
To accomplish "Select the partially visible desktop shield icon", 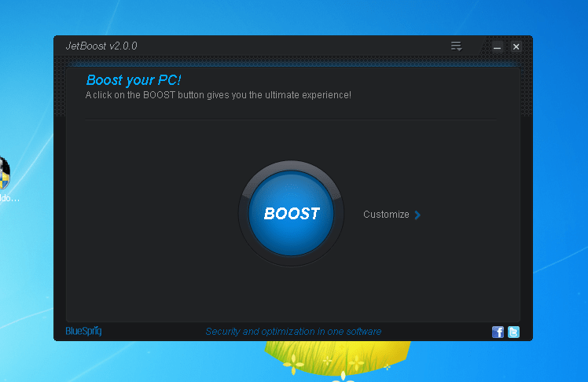I will [x=5, y=174].
